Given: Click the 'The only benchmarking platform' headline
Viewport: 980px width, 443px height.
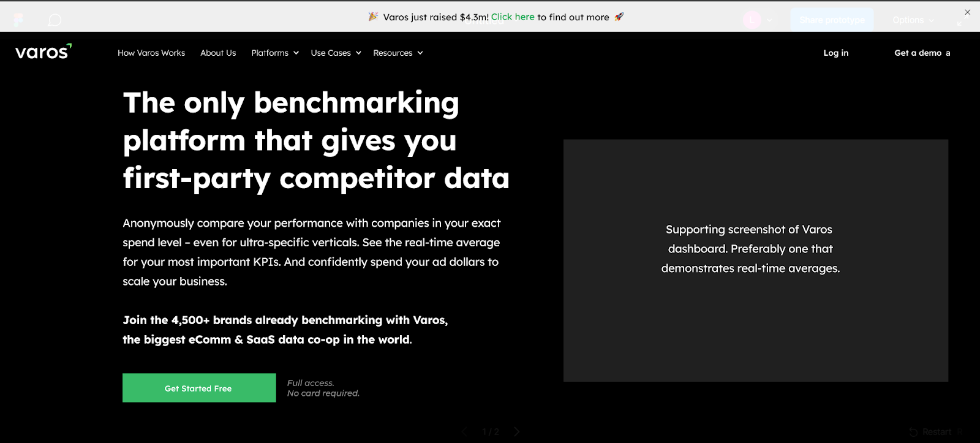Looking at the screenshot, I should coord(316,140).
